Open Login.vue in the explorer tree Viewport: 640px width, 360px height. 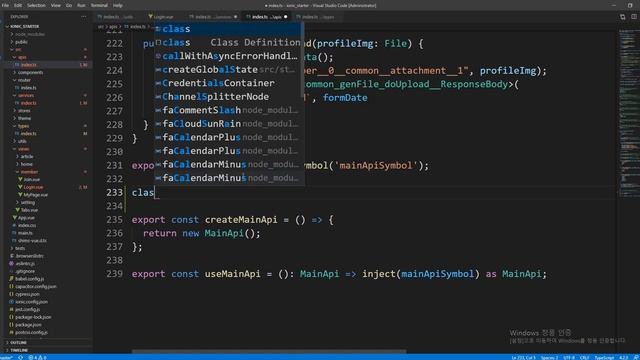tap(33, 187)
